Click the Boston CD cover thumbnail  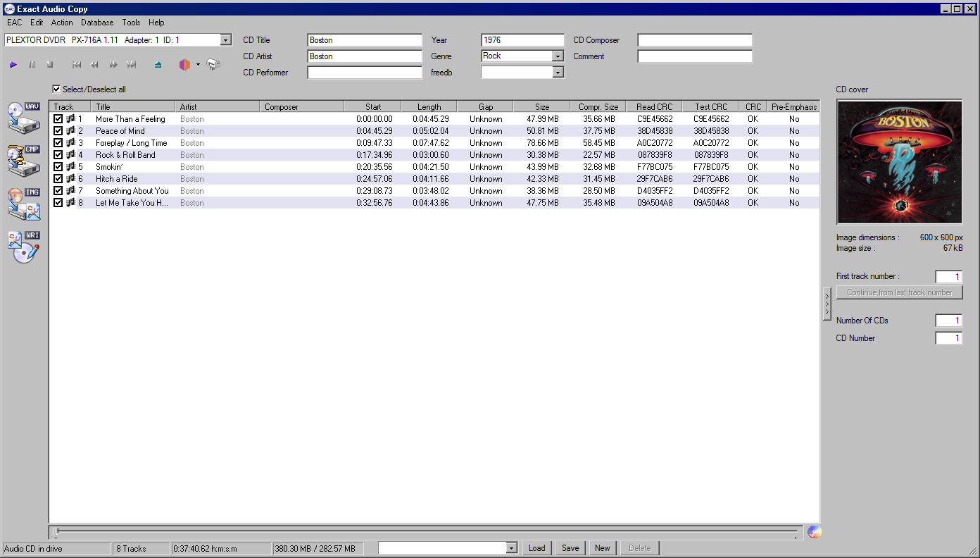point(899,163)
